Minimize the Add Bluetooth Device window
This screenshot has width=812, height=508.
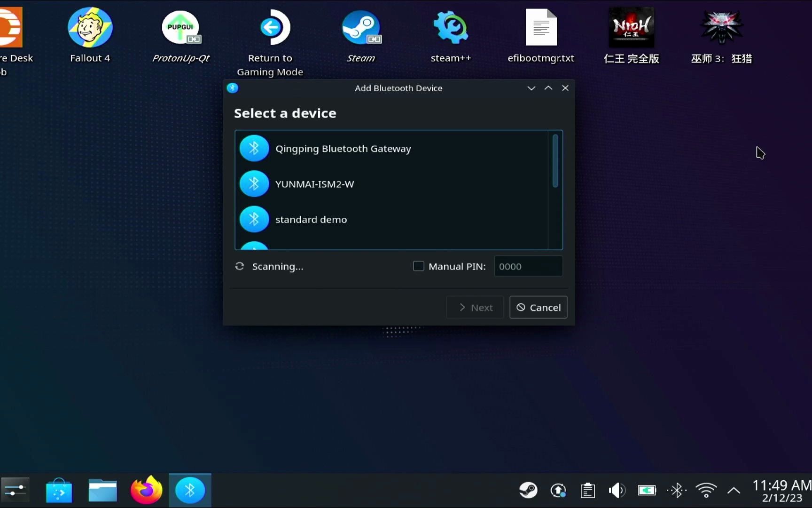(531, 88)
